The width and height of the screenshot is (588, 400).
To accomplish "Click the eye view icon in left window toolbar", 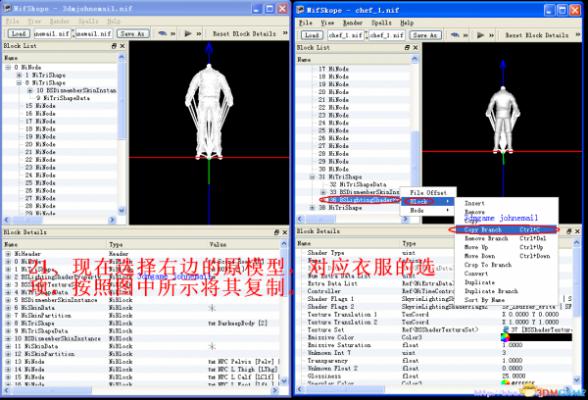I will tap(162, 33).
